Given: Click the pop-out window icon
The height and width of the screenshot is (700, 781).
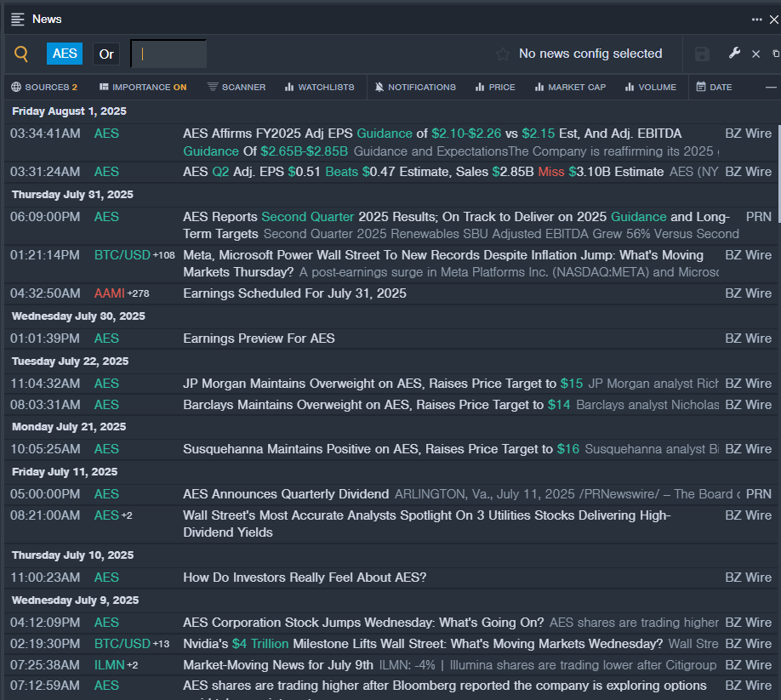Looking at the screenshot, I should coord(776,54).
